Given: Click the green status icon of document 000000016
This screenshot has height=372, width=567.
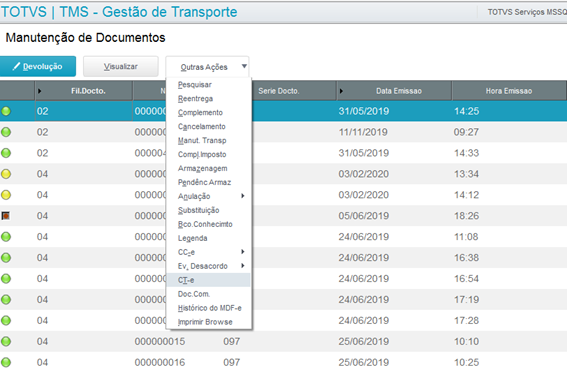Looking at the screenshot, I should (x=6, y=363).
